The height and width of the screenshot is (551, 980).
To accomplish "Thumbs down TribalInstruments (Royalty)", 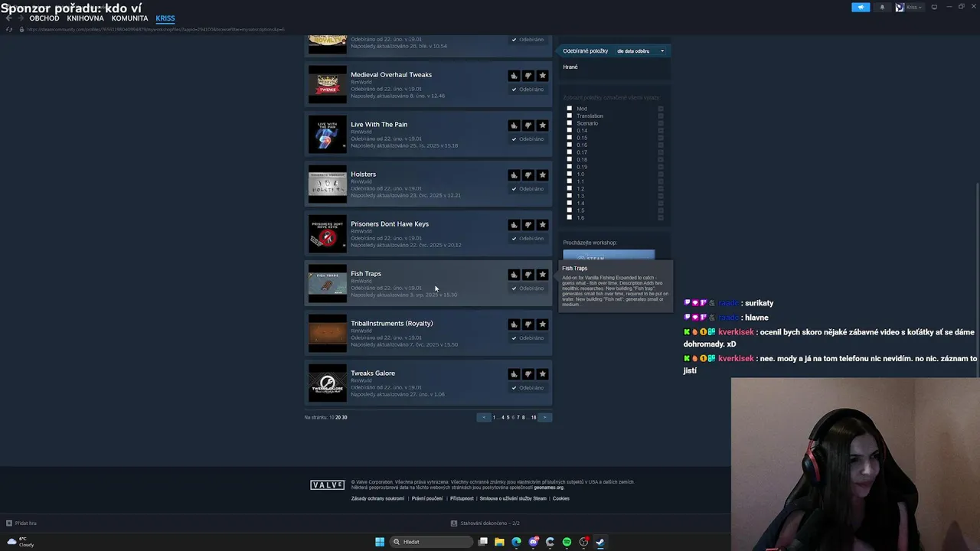I will click(528, 324).
